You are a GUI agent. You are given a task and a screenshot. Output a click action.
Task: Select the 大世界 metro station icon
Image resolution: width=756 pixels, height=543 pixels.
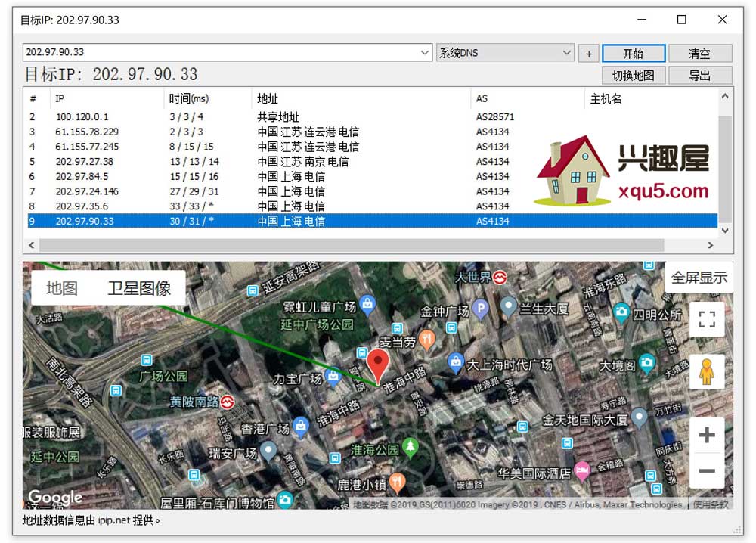(x=500, y=278)
